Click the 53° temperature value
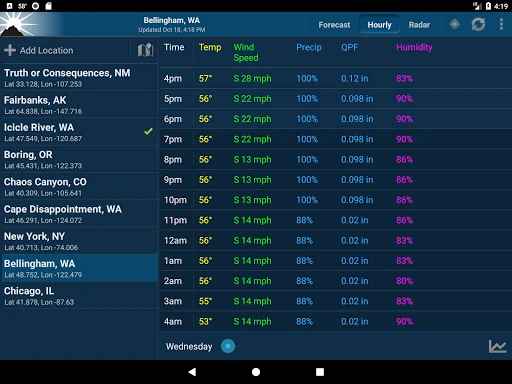 [x=205, y=322]
